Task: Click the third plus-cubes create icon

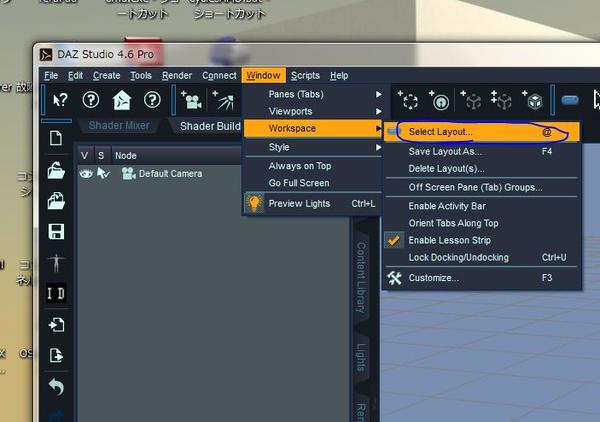Action: pyautogui.click(x=501, y=101)
